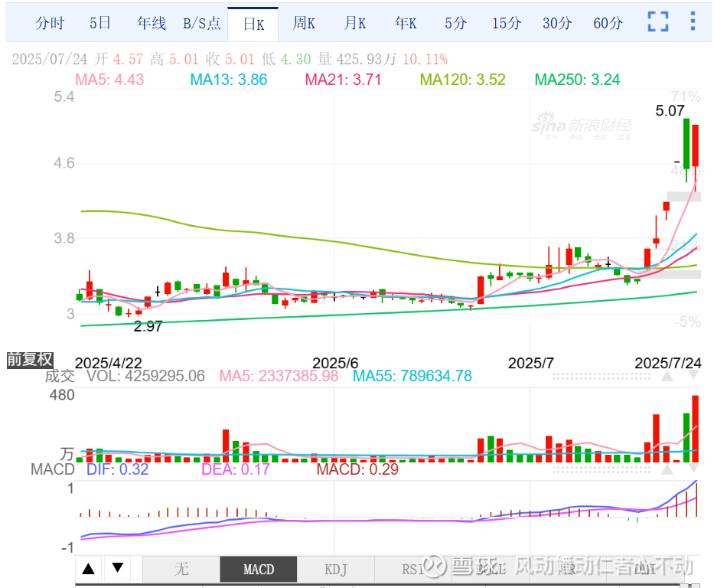Click the tallest red volume bar at far right
Viewport: 714px width, 588px height.
tap(696, 429)
